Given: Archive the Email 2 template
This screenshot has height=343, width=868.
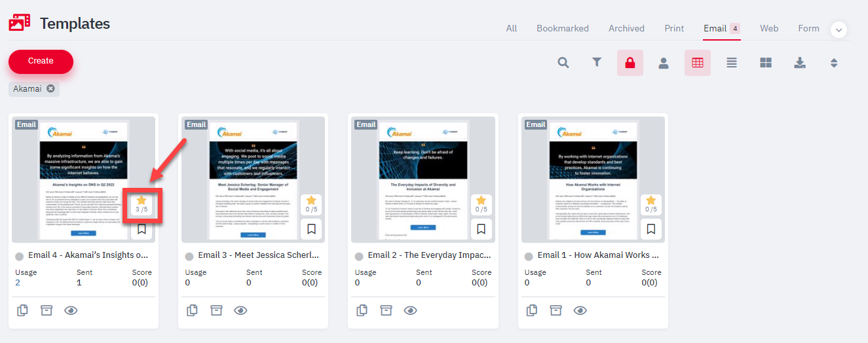Looking at the screenshot, I should 386,310.
